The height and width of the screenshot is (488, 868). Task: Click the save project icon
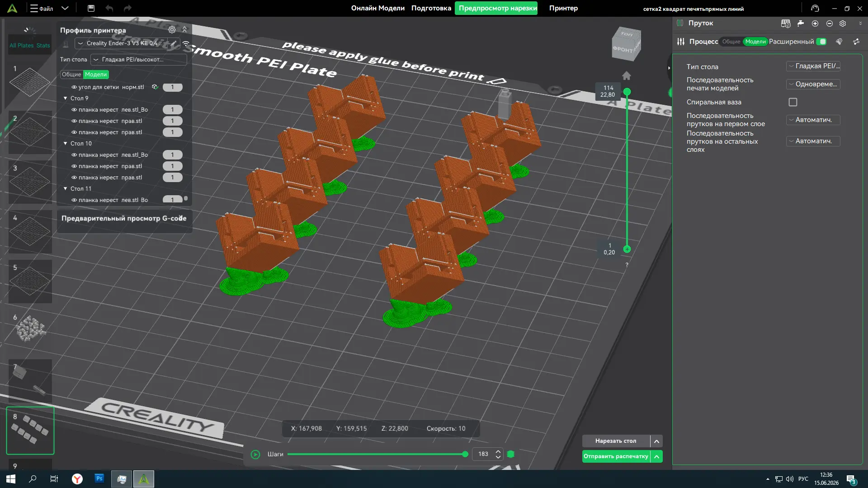[x=91, y=8]
